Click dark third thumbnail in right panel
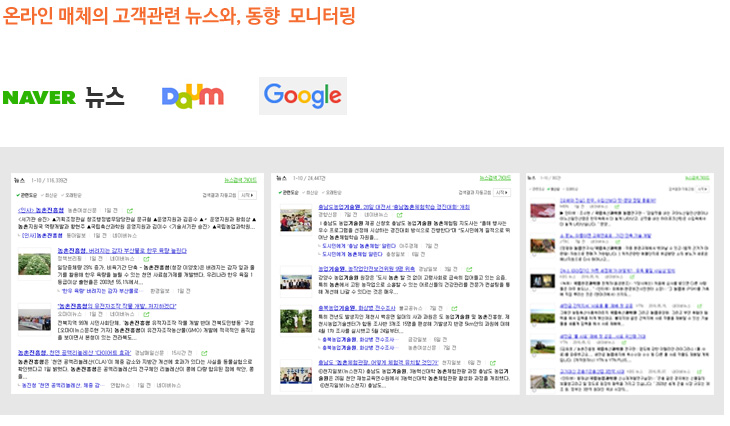Image resolution: width=730 pixels, height=426 pixels. coord(542,281)
